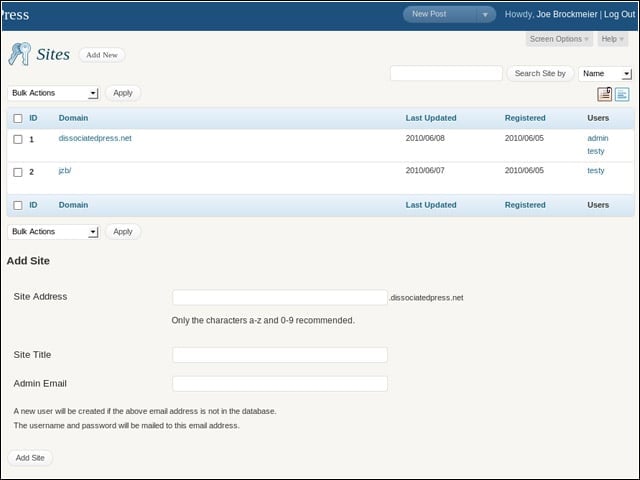This screenshot has height=480, width=640.
Task: Switch to excerpt view icon
Action: (622, 94)
